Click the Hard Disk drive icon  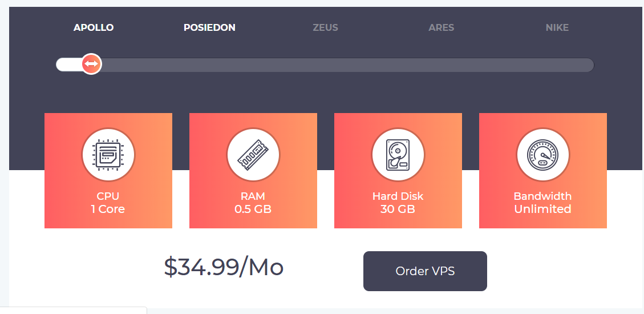398,154
